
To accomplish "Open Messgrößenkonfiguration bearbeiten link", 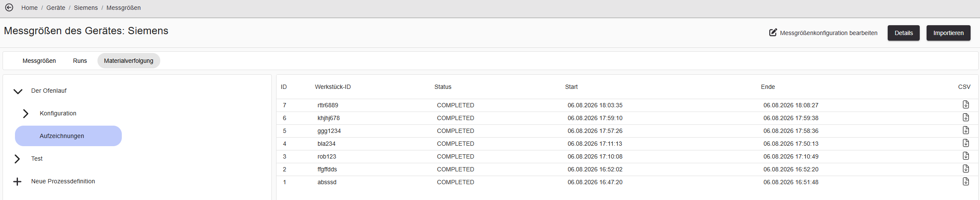I will click(828, 33).
